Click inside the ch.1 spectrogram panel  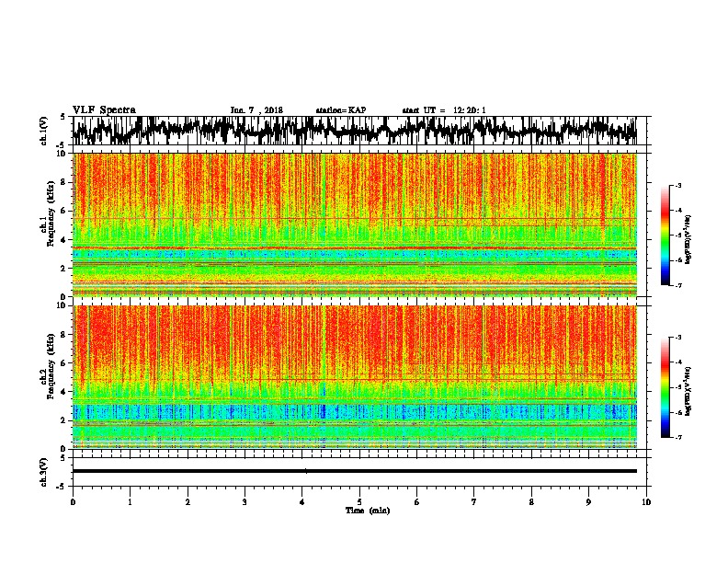(x=355, y=224)
